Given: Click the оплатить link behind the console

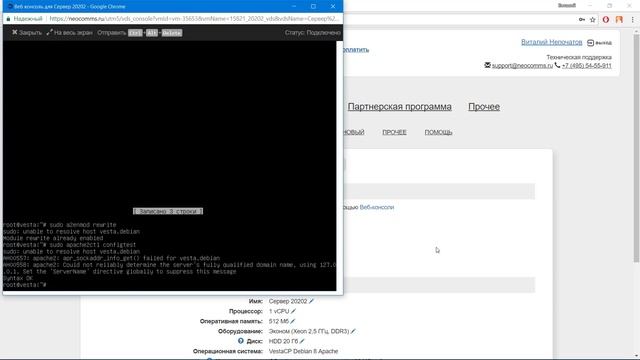Looking at the screenshot, I should [356, 49].
